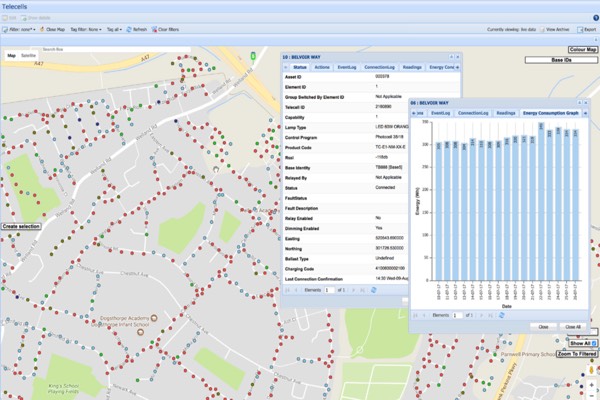The height and width of the screenshot is (400, 600).
Task: Click the Edit toolbar button
Action: point(9,18)
